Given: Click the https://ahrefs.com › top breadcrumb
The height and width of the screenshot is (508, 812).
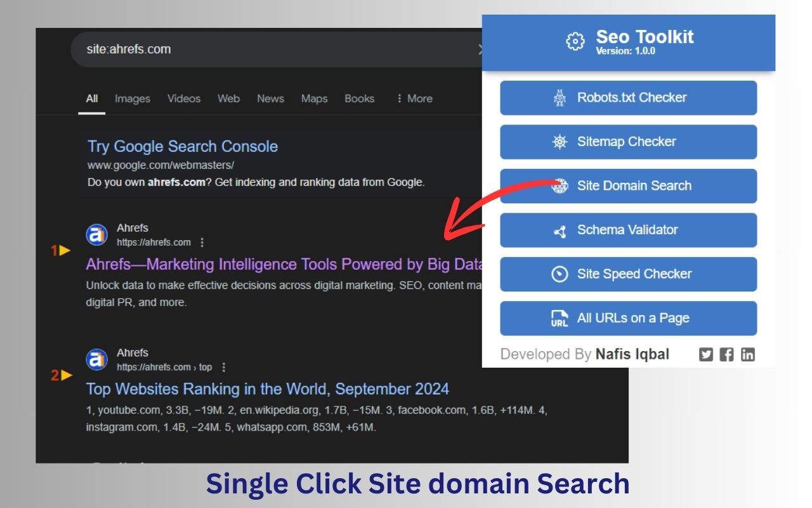Looking at the screenshot, I should (164, 367).
